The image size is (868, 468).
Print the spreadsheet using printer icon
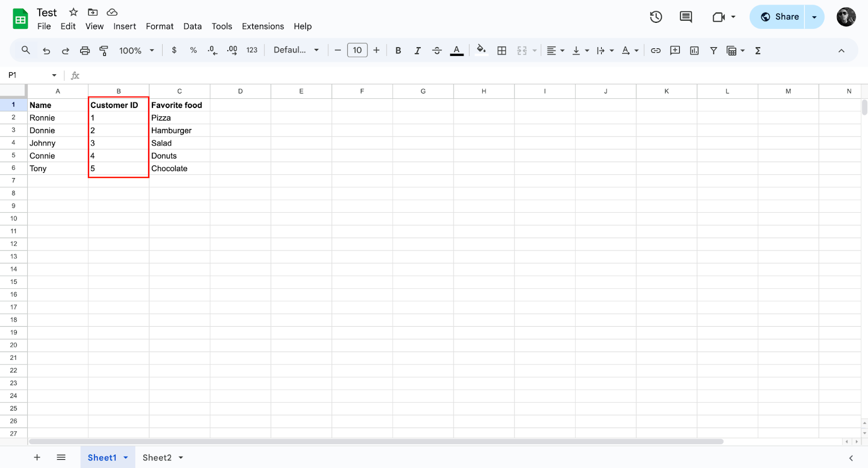point(85,50)
